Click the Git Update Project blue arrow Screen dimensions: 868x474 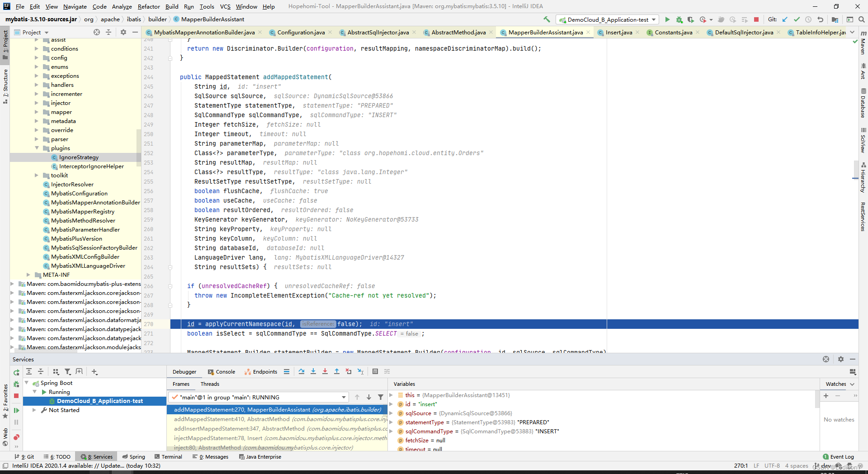(x=785, y=19)
